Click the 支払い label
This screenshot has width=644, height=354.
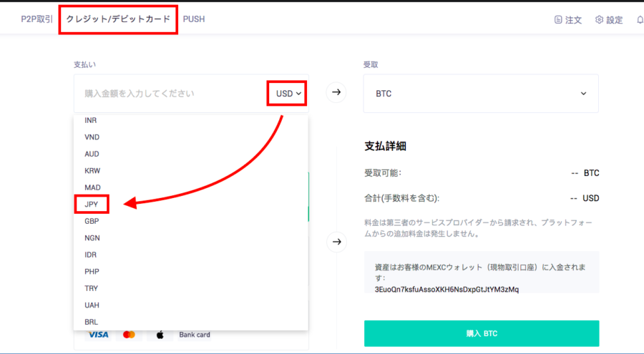pos(84,65)
